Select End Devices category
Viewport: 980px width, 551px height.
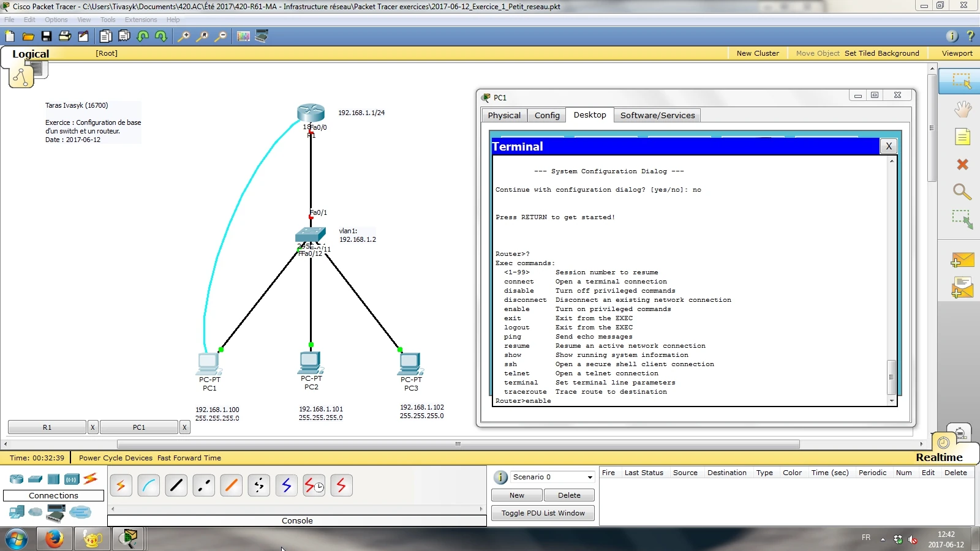point(17,512)
